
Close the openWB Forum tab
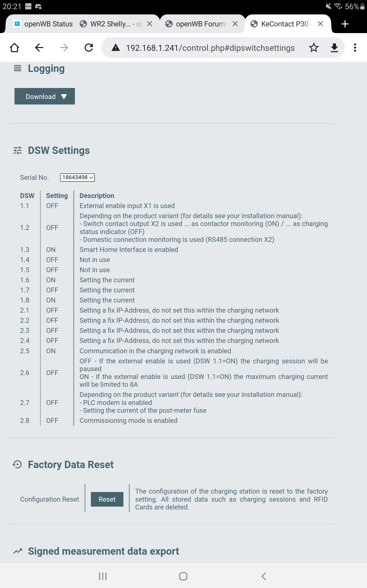click(x=235, y=24)
